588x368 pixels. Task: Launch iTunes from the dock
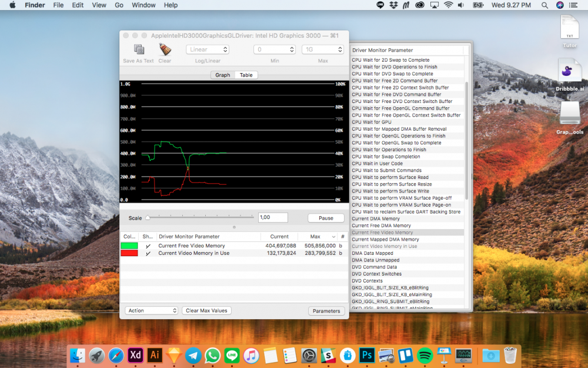point(251,355)
